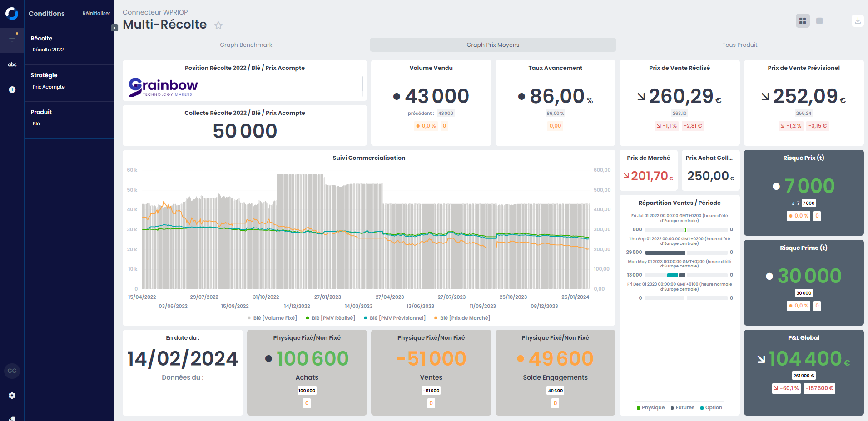Image resolution: width=868 pixels, height=421 pixels.
Task: Click Solde Engagements value 49 600
Action: [x=561, y=359]
